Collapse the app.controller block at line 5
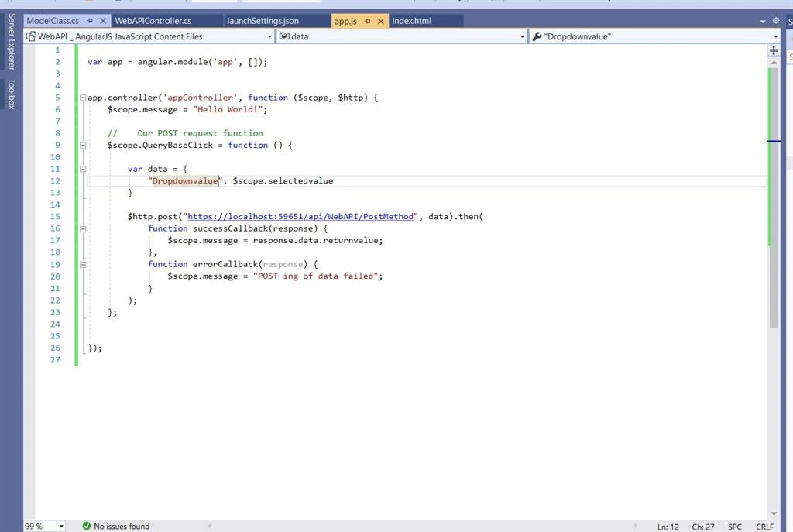Viewport: 793px width, 532px height. click(x=82, y=98)
